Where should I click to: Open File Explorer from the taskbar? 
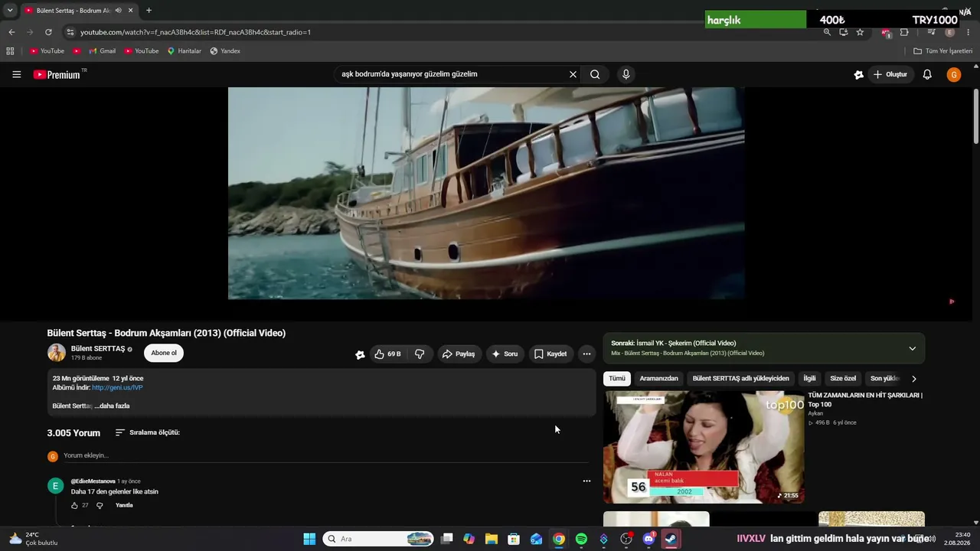click(x=492, y=539)
